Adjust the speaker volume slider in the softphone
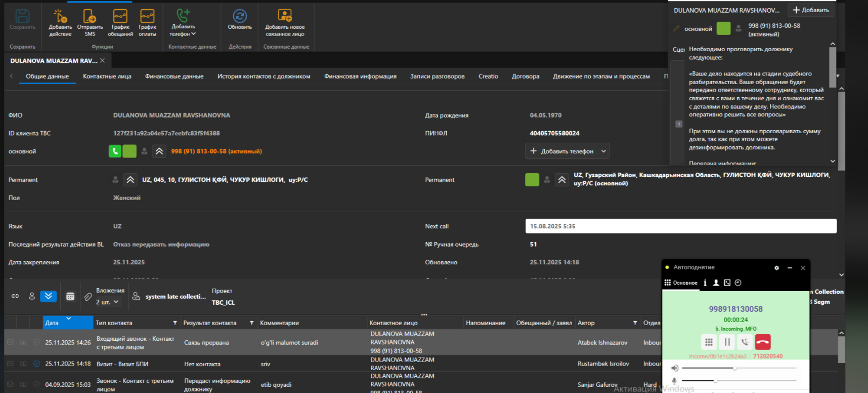The width and height of the screenshot is (868, 393). coord(735,368)
